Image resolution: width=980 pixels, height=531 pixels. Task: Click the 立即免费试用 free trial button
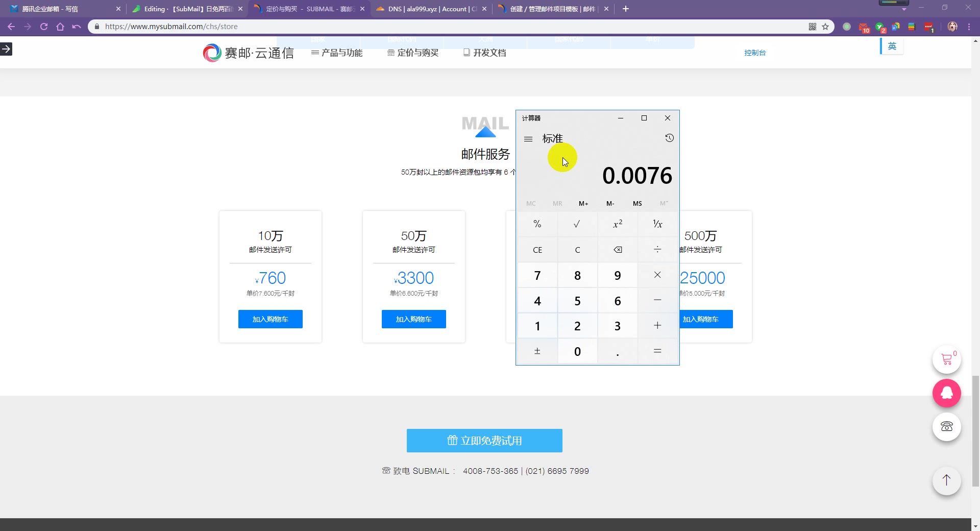tap(484, 441)
